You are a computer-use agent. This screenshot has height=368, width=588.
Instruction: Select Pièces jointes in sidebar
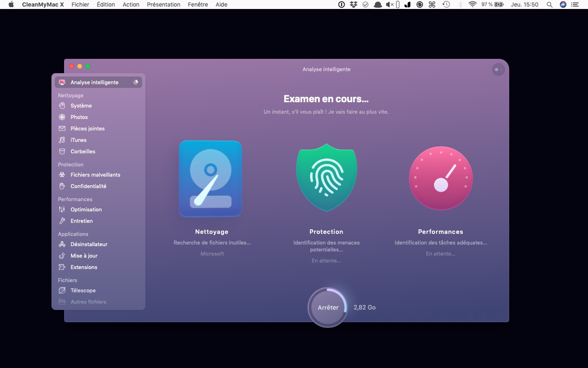point(87,129)
